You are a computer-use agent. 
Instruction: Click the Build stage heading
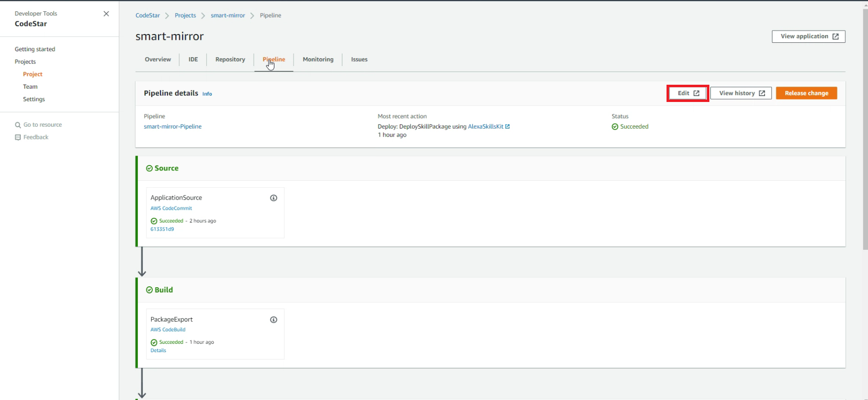point(164,290)
